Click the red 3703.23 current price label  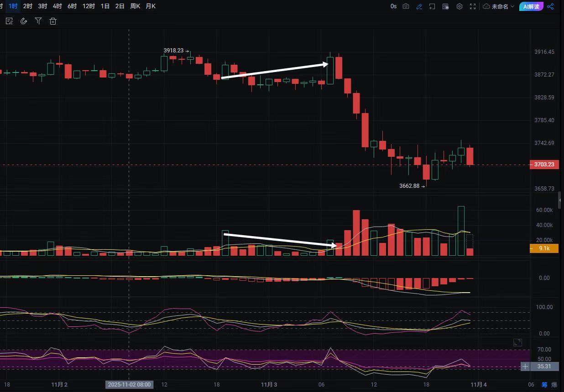coord(543,165)
